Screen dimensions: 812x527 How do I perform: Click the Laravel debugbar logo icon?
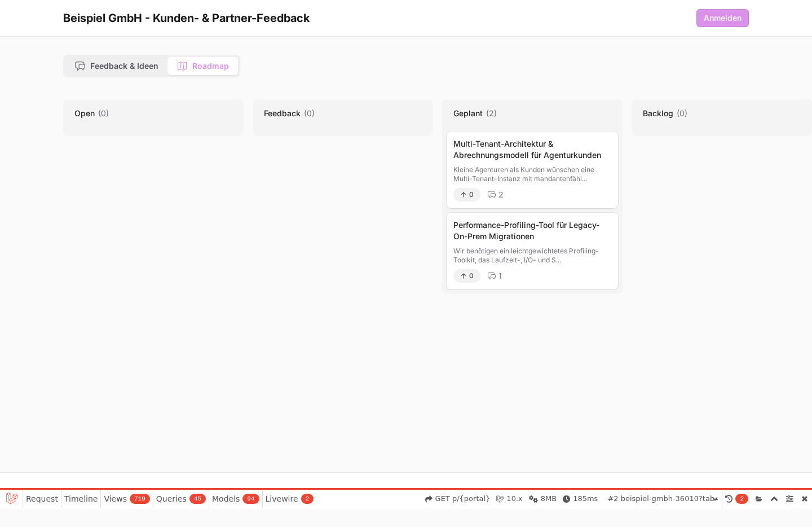(12, 499)
